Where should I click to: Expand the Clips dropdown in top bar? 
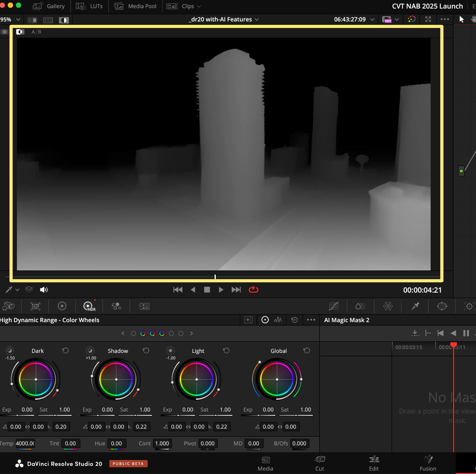199,6
